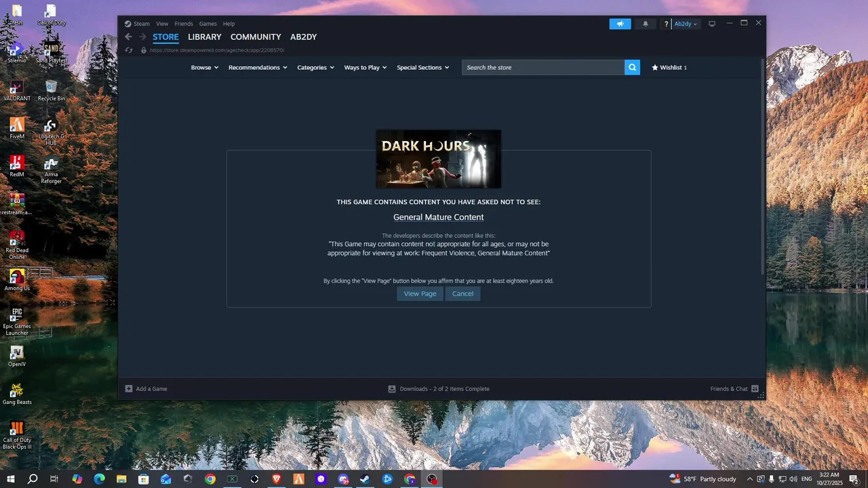This screenshot has height=488, width=868.
Task: Open Microsoft Edge from taskbar
Action: tap(99, 479)
